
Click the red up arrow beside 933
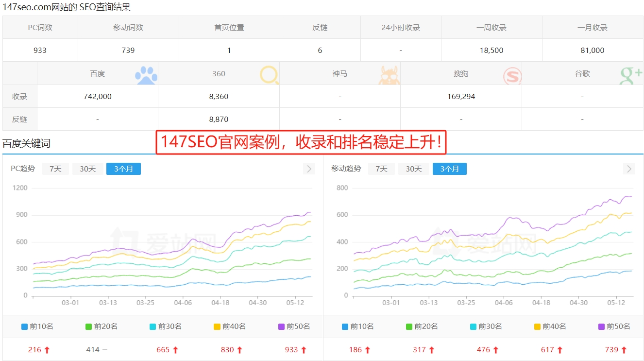[x=303, y=349]
